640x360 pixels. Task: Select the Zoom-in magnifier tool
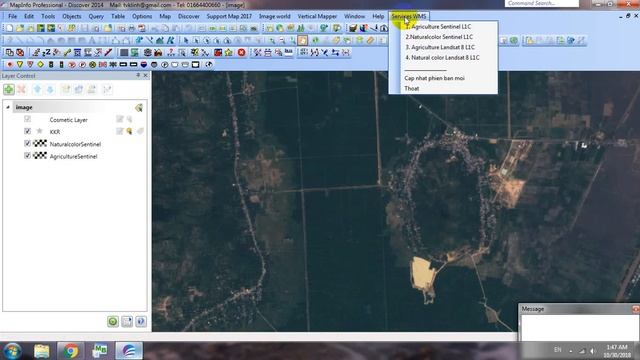272,40
